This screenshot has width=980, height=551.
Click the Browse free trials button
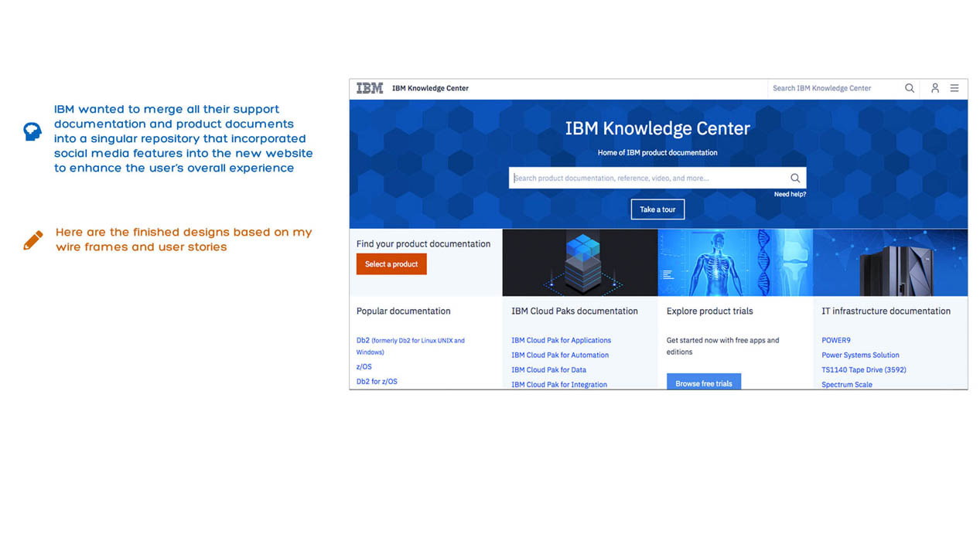(703, 383)
